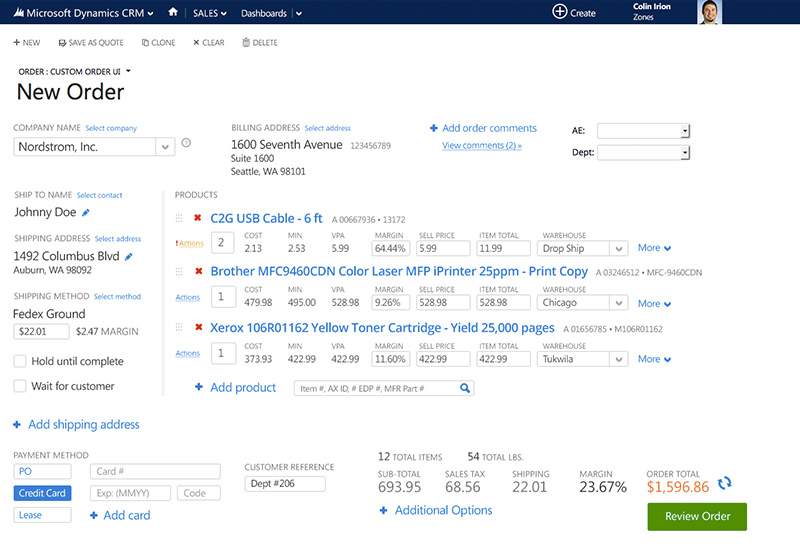This screenshot has width=800, height=550.
Task: Open Chicago warehouse dropdown
Action: click(x=618, y=303)
